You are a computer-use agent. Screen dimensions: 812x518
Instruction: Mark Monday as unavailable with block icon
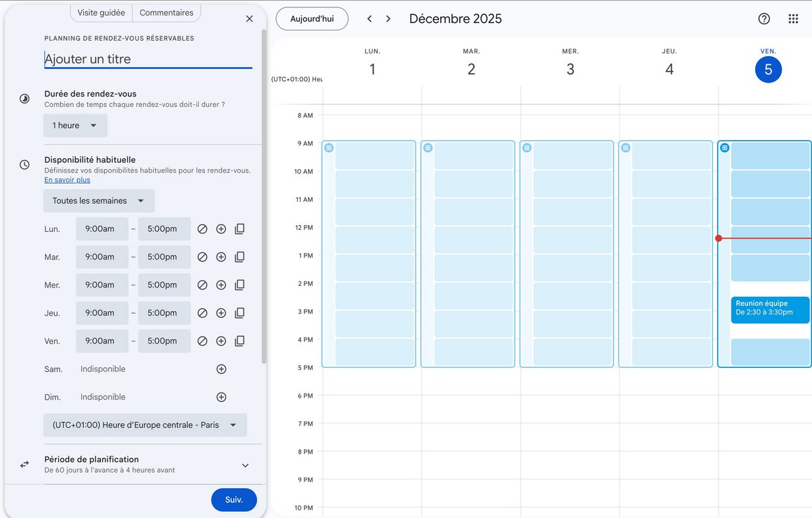coord(202,229)
